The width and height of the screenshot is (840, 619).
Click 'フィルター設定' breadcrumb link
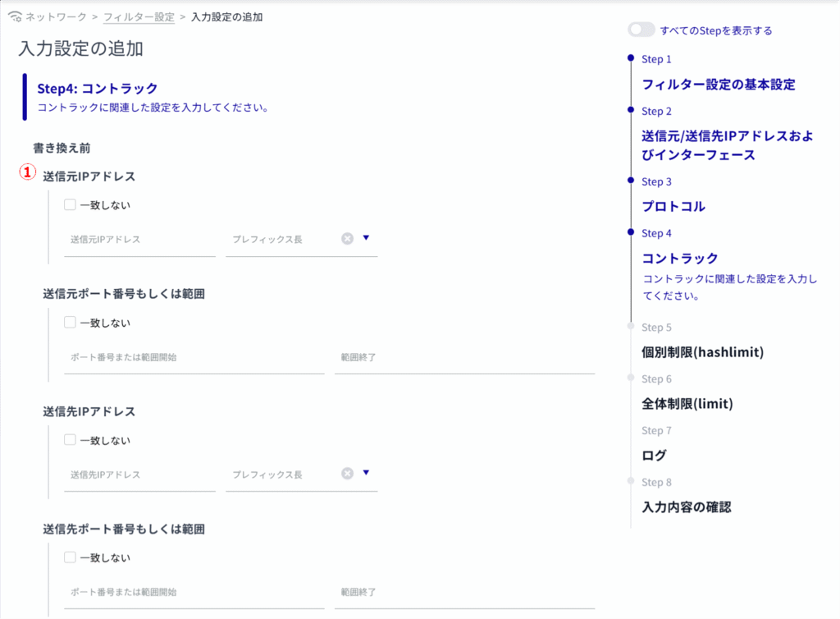[139, 16]
